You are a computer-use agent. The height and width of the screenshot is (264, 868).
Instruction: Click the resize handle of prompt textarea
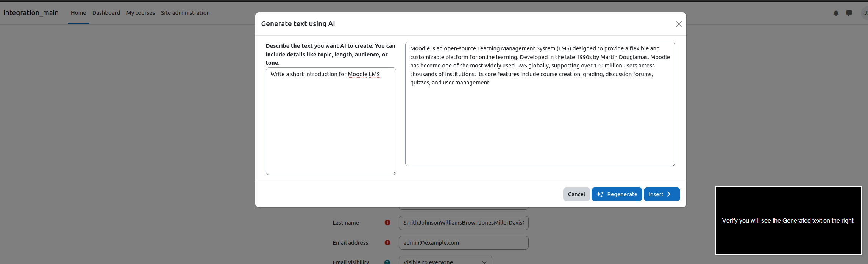[x=394, y=173]
